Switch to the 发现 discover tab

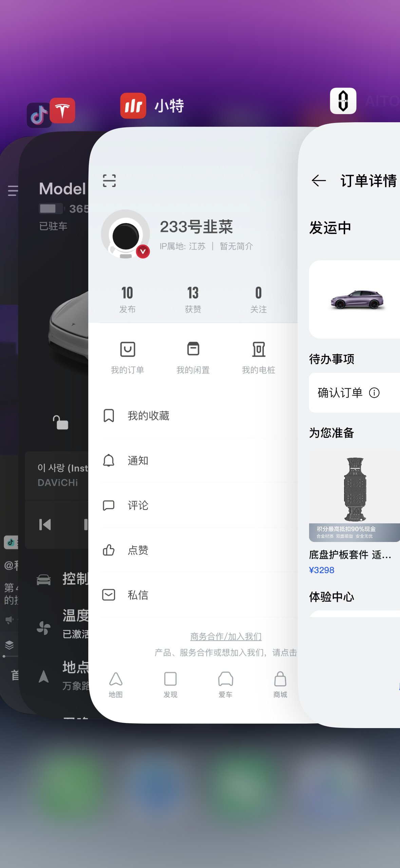(x=170, y=685)
